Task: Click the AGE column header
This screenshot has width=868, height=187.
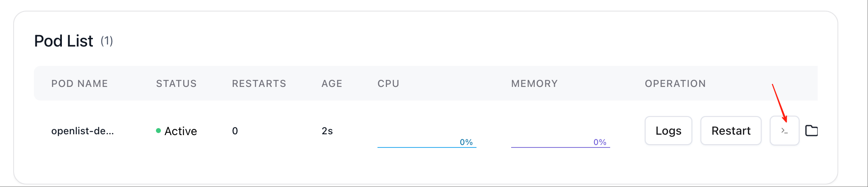Action: [x=332, y=84]
